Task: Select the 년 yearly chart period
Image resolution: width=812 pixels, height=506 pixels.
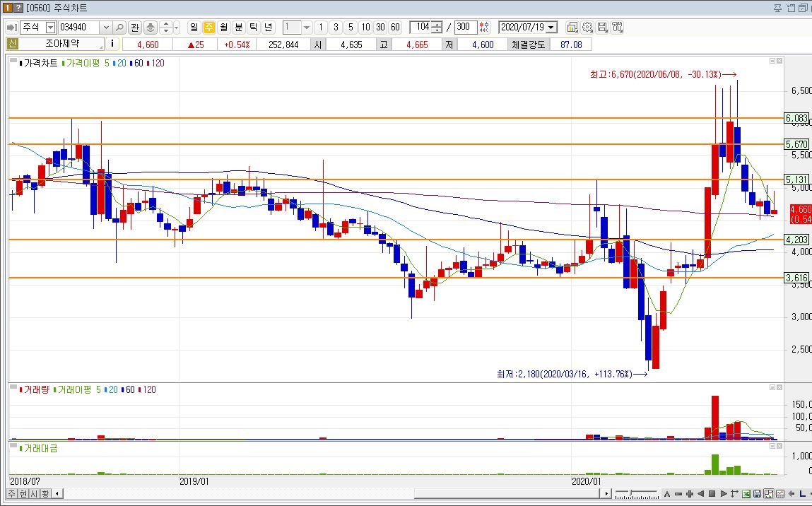Action: [269, 27]
